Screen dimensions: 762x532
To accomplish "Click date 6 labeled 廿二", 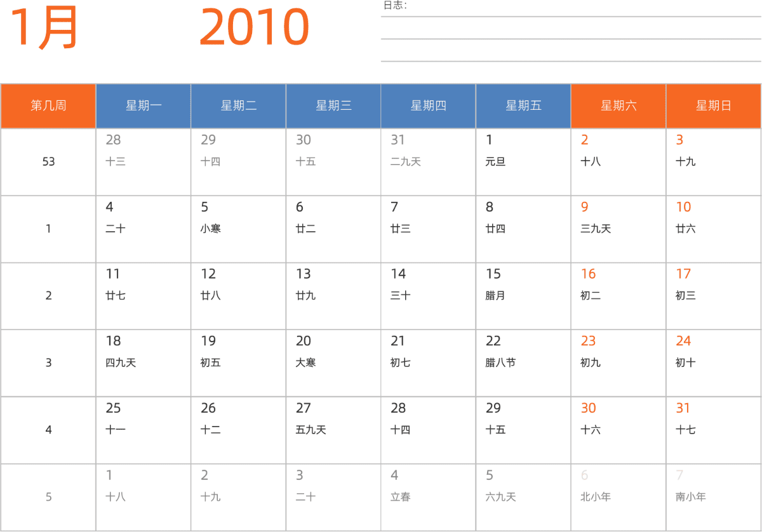I will tap(300, 207).
